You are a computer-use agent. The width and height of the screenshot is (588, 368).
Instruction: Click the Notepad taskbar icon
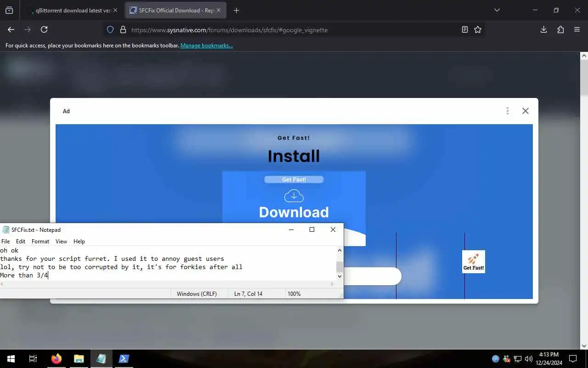[x=101, y=359]
